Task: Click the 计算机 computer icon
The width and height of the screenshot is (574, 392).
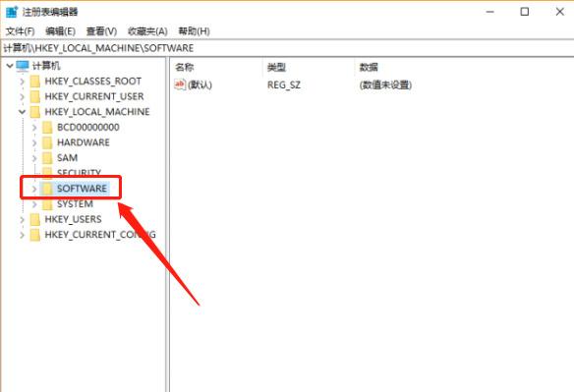Action: point(23,66)
